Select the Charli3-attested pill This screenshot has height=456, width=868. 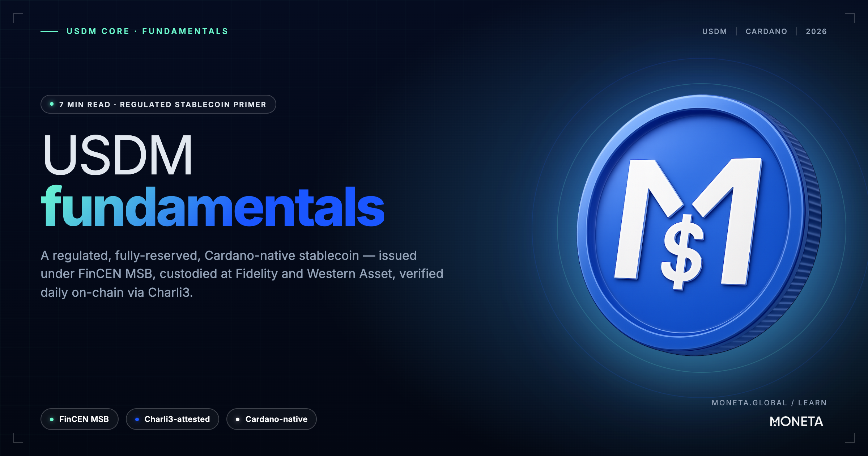(173, 419)
